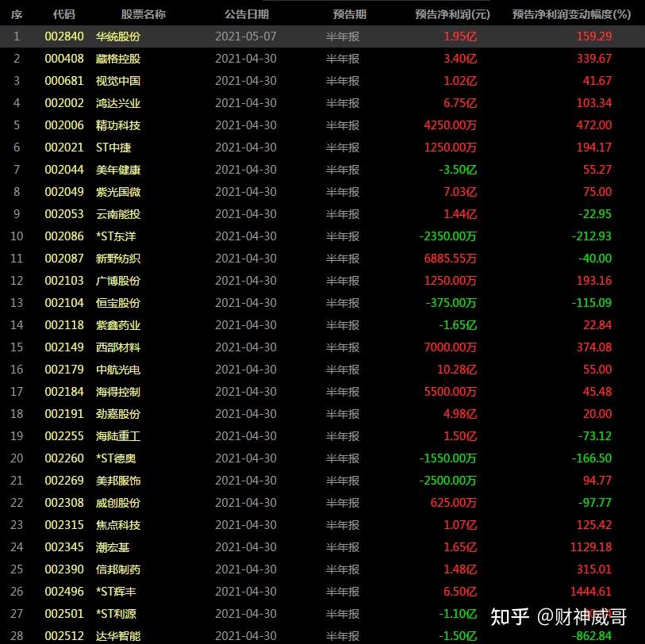Click the -3.50亿 profit value

click(458, 170)
